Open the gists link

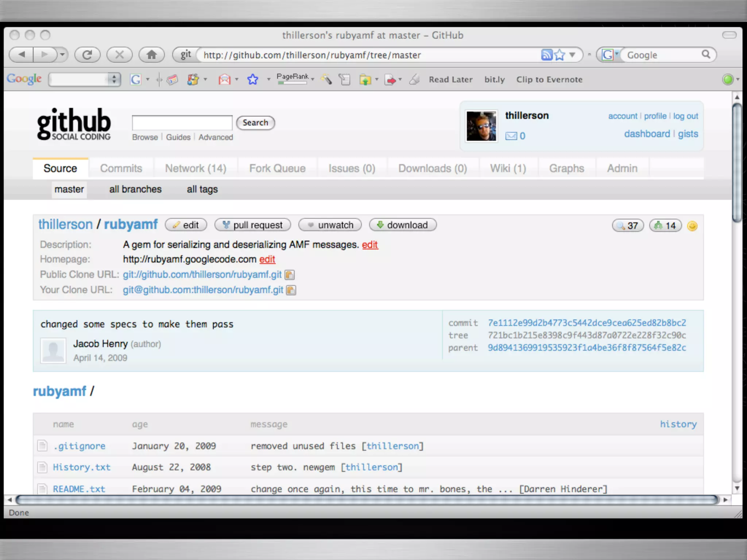pos(688,134)
